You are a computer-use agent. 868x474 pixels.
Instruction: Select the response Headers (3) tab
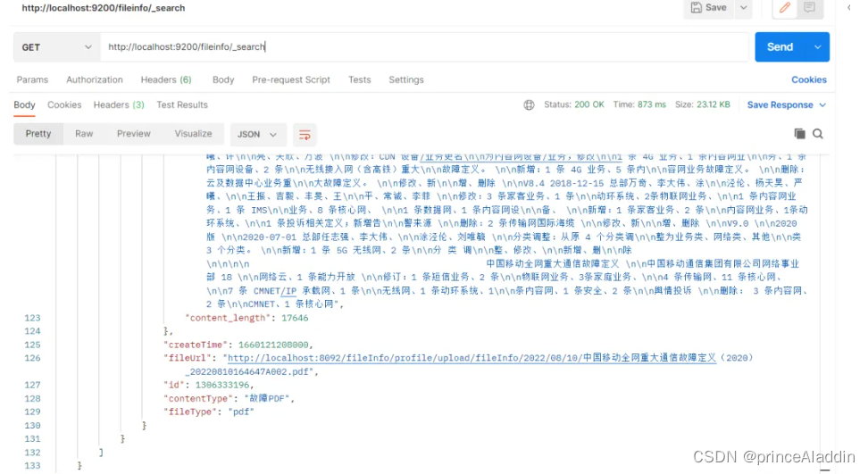click(x=119, y=104)
